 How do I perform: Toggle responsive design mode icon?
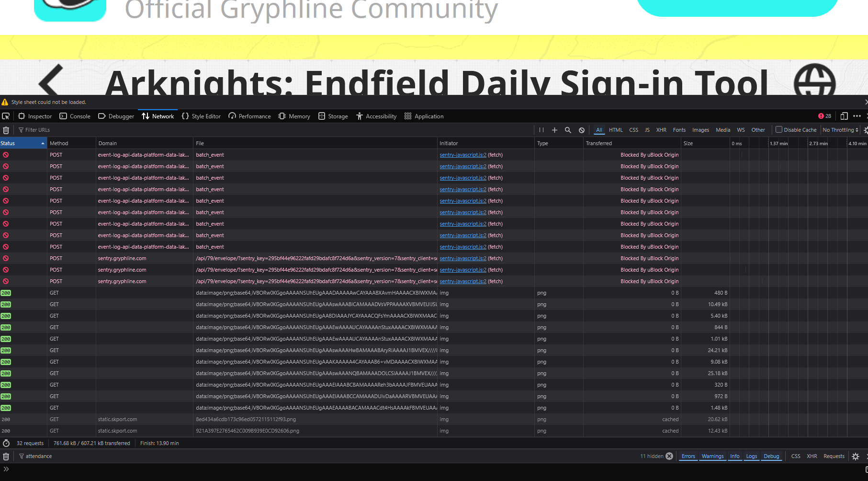(844, 116)
